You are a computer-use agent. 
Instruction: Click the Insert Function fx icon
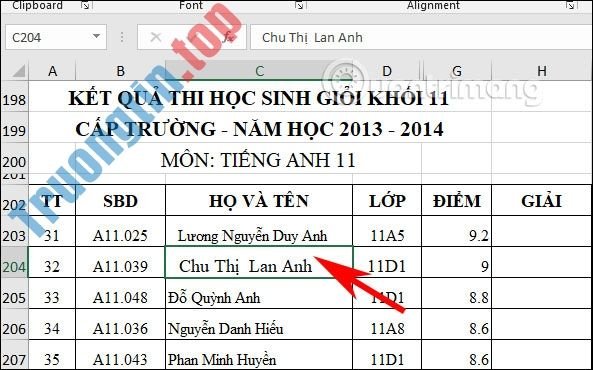[228, 37]
